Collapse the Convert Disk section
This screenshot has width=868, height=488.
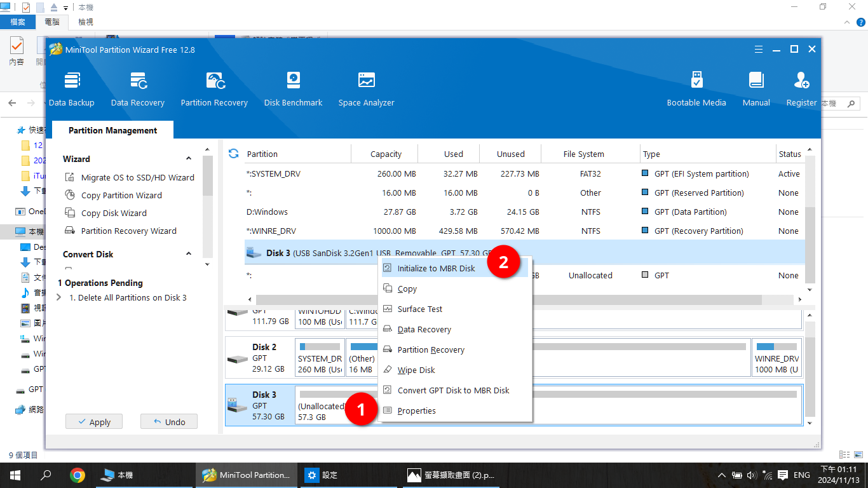[189, 254]
